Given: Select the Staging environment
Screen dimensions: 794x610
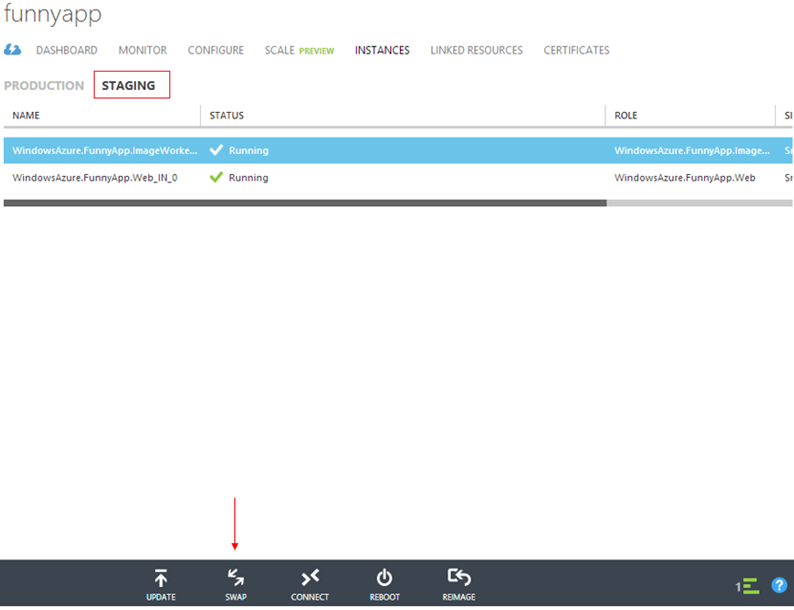Looking at the screenshot, I should (129, 86).
